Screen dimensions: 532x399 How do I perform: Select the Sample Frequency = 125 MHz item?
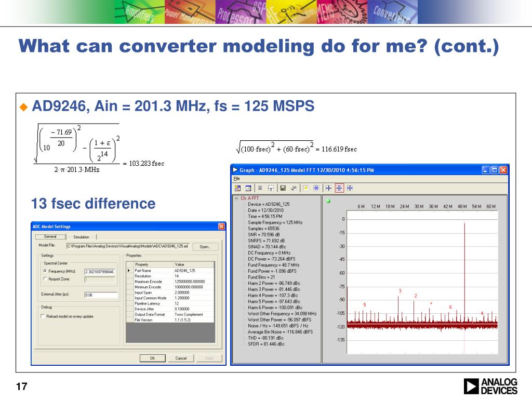(x=275, y=222)
